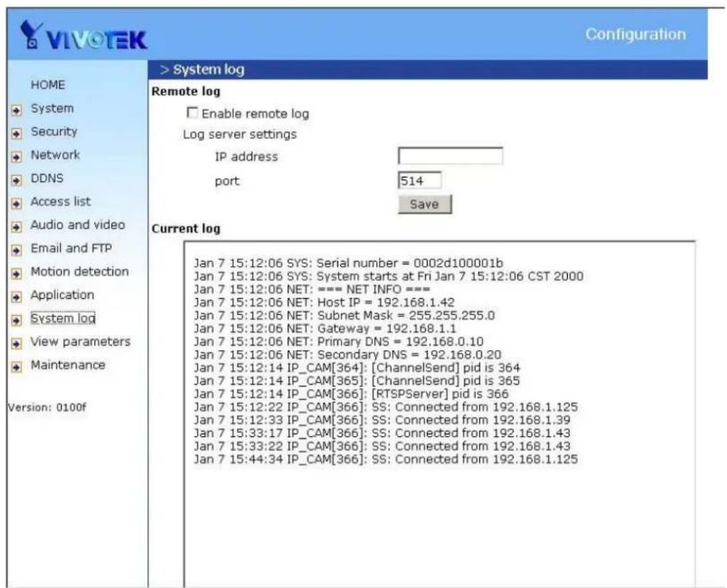Open the Access list page
The width and height of the screenshot is (727, 588).
tap(61, 201)
